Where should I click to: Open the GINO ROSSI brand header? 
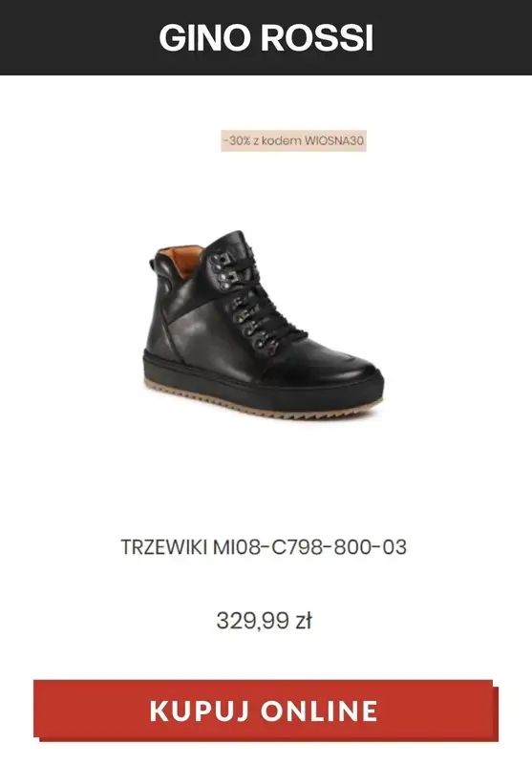tap(266, 37)
